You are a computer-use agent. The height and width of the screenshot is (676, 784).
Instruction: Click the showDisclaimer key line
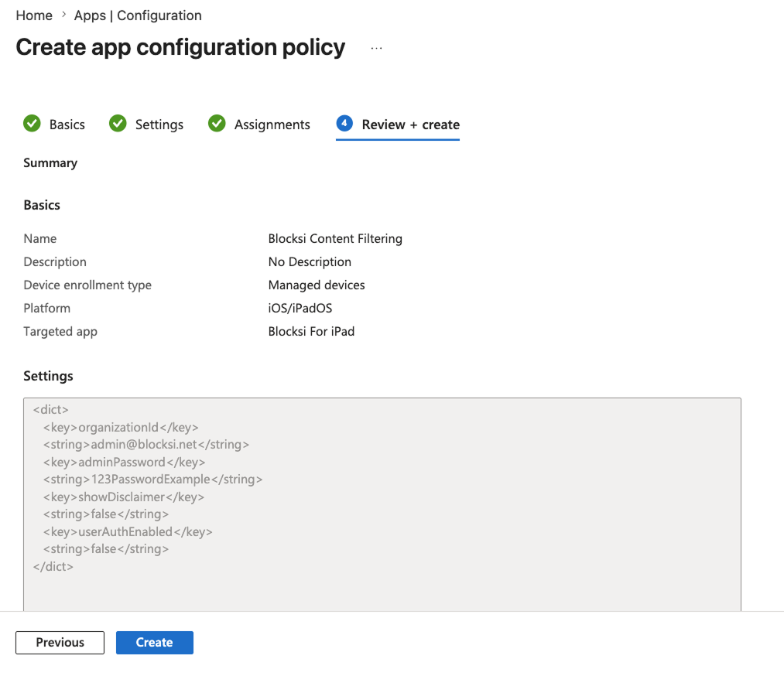pos(124,497)
